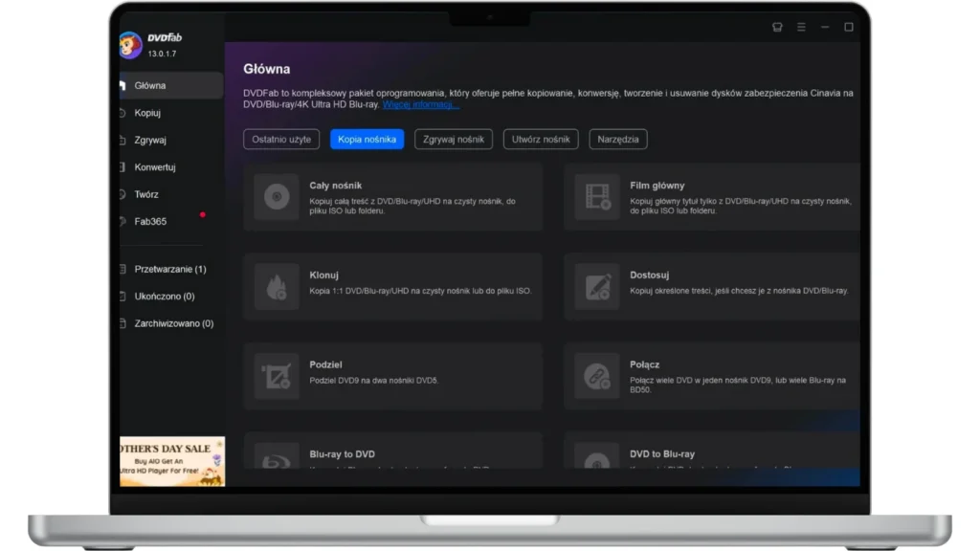Select the Kopia nośnika tab
This screenshot has width=980, height=551.
[x=367, y=140]
